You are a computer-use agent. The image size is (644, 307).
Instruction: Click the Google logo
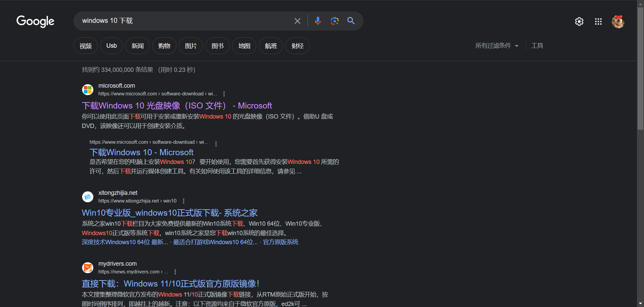coord(35,21)
